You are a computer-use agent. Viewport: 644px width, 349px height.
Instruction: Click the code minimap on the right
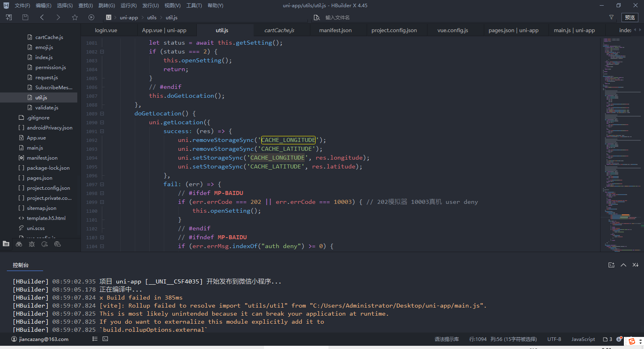click(622, 144)
